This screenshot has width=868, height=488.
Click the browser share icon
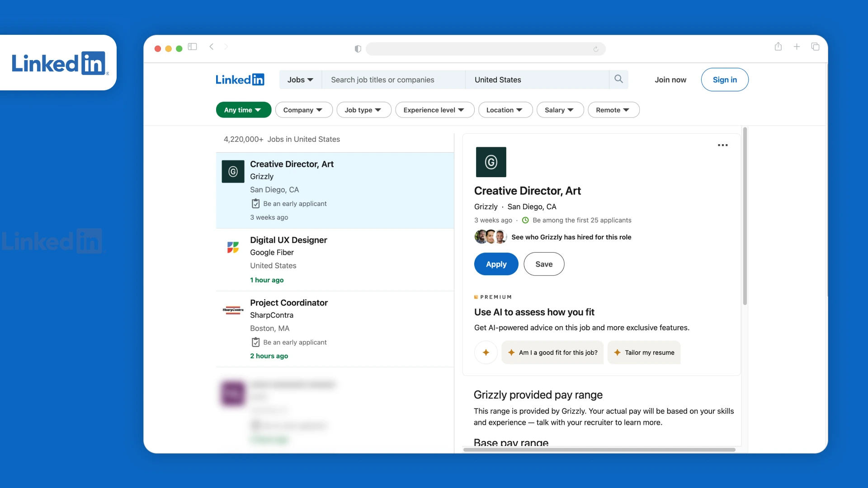click(x=778, y=47)
